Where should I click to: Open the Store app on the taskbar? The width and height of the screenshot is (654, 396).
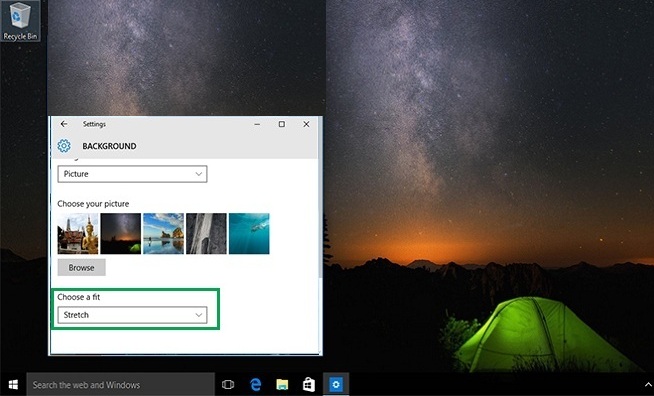click(309, 384)
